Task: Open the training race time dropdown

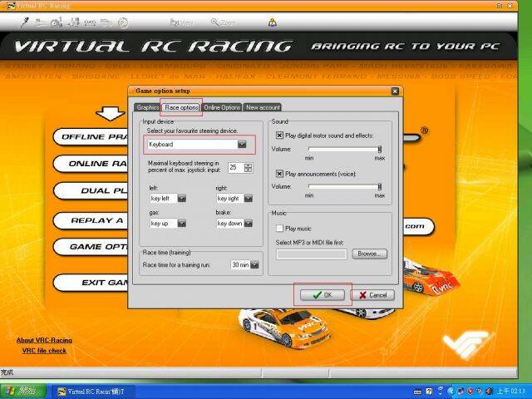Action: [x=254, y=264]
